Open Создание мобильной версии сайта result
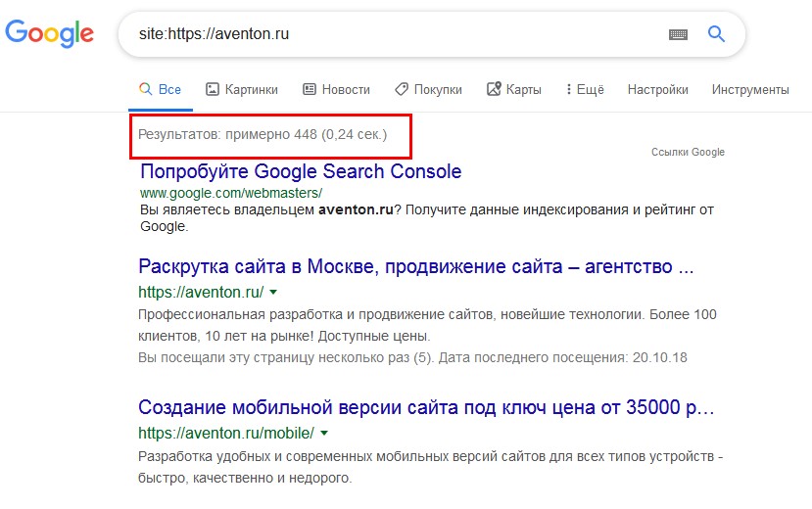 click(x=426, y=407)
